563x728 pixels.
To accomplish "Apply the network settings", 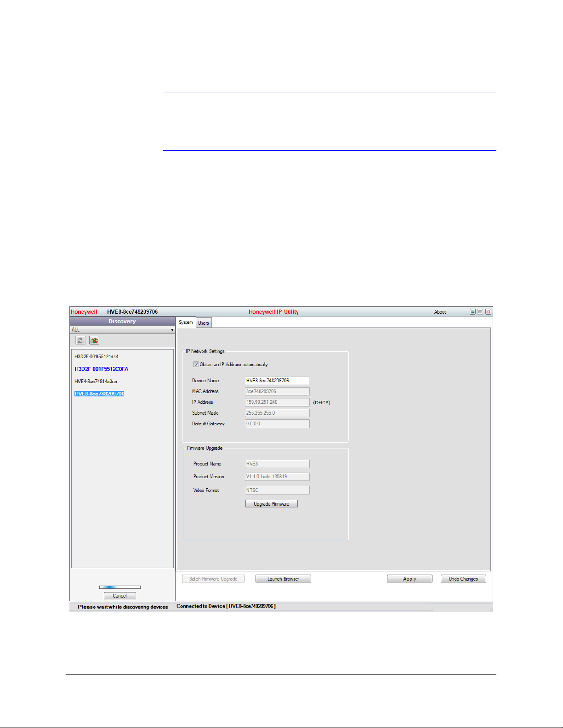I will tap(409, 579).
